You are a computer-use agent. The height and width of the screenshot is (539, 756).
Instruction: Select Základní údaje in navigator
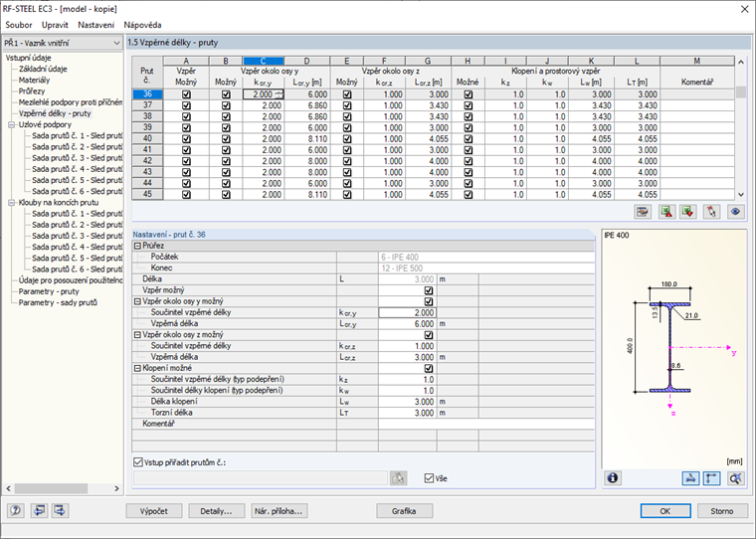pos(43,69)
